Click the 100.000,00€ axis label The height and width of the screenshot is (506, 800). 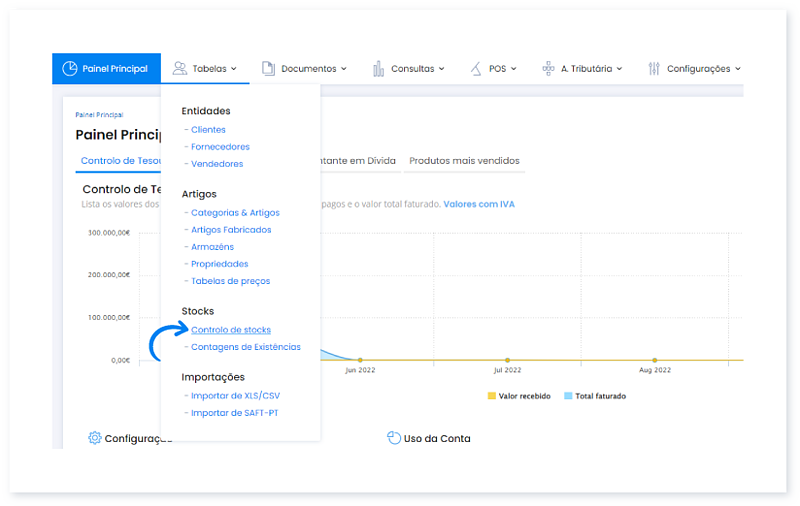coord(109,317)
